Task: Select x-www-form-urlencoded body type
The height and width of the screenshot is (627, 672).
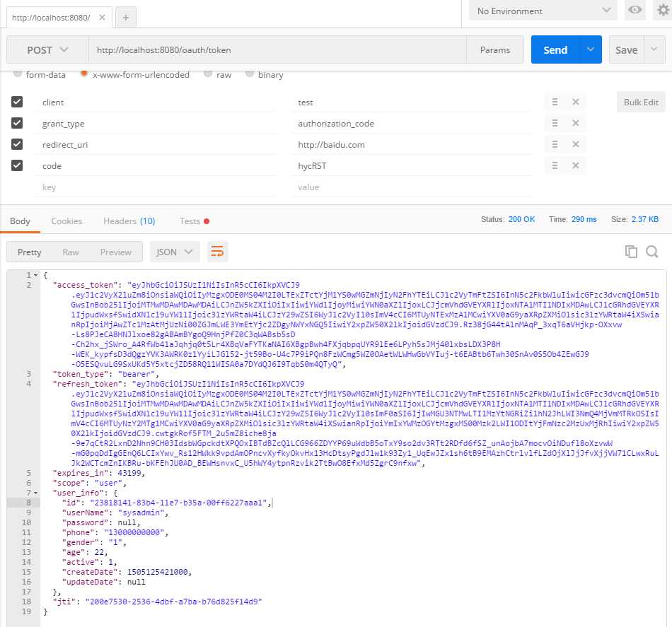Action: pyautogui.click(x=84, y=74)
